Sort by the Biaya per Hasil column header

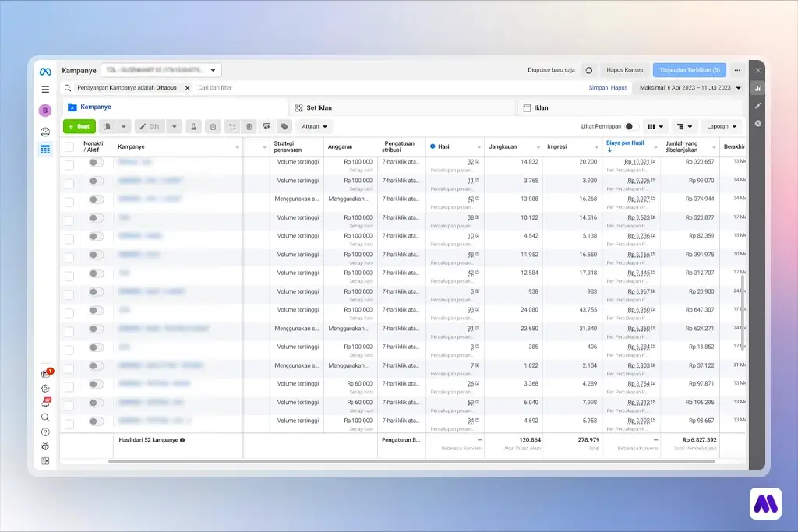(626, 143)
